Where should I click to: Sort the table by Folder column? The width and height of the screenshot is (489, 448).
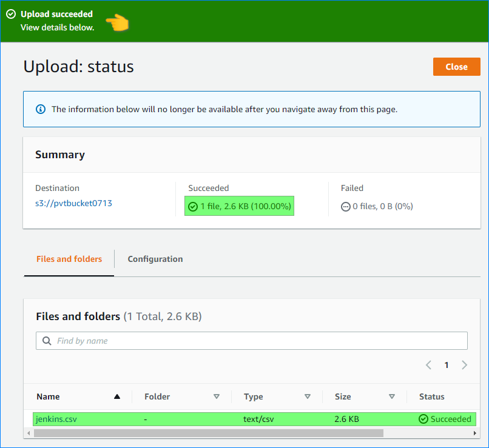(x=216, y=396)
